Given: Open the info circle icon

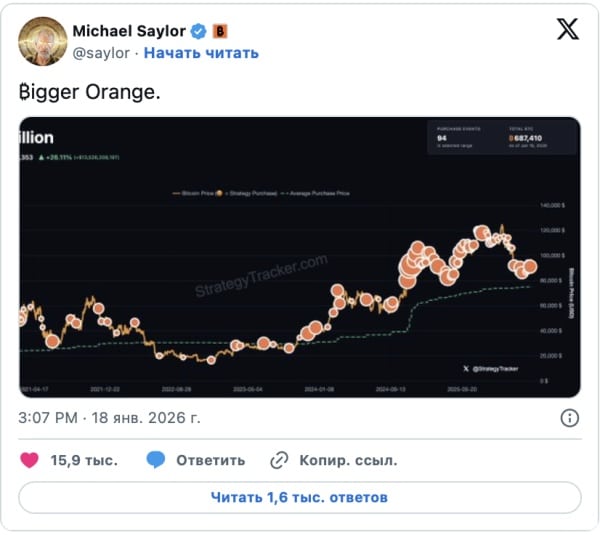Looking at the screenshot, I should click(569, 417).
